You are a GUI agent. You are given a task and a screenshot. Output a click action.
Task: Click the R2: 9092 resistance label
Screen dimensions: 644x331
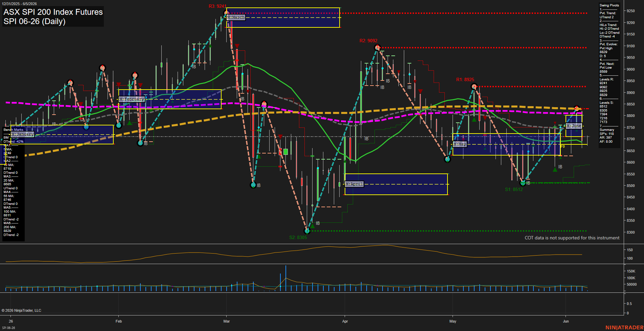pos(368,41)
